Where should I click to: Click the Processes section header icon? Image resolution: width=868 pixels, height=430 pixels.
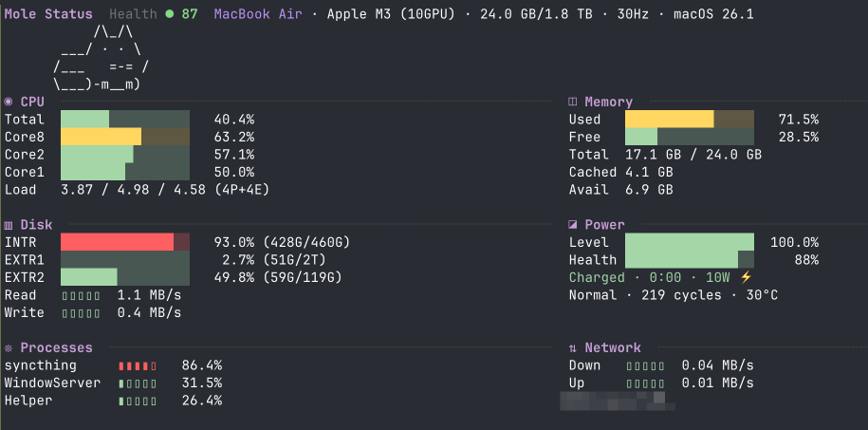[x=9, y=348]
